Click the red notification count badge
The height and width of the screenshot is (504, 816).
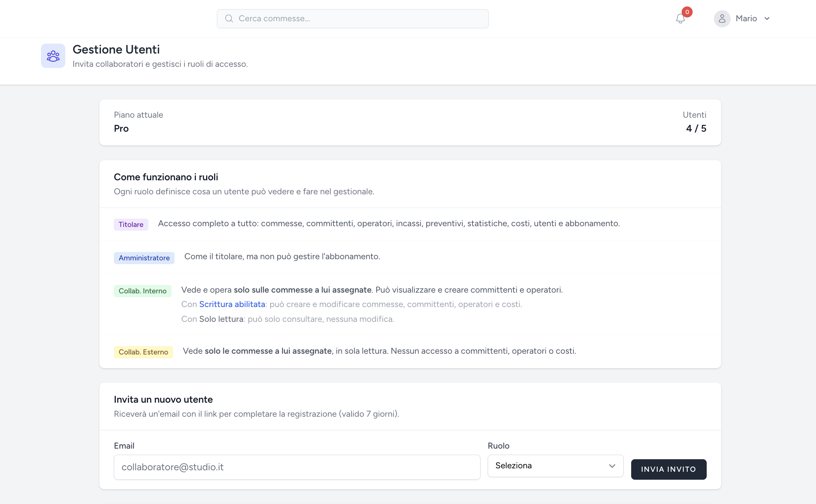687,12
